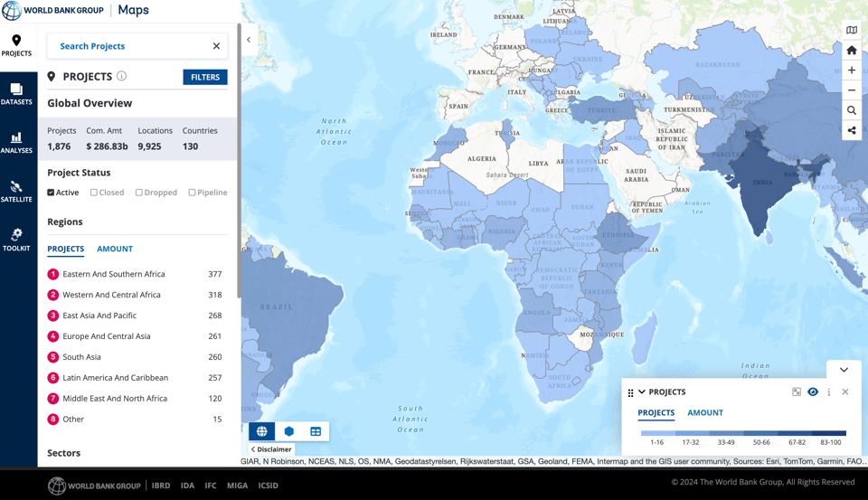
Task: Open the Analyses sidebar section
Action: point(16,143)
